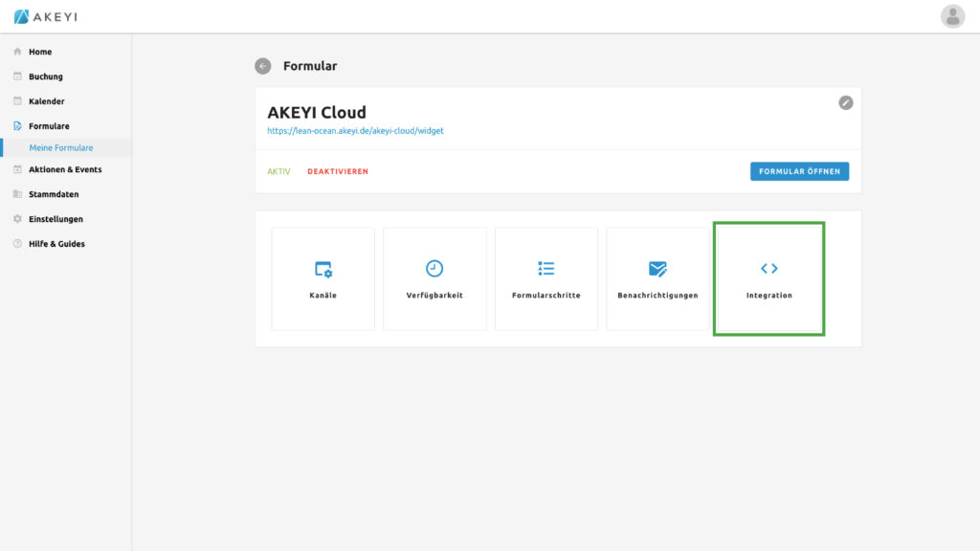Open the Integration code tile

768,278
